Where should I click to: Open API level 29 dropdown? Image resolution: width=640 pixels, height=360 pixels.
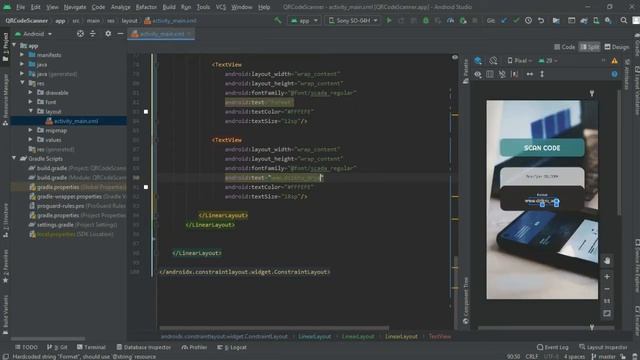tap(548, 61)
